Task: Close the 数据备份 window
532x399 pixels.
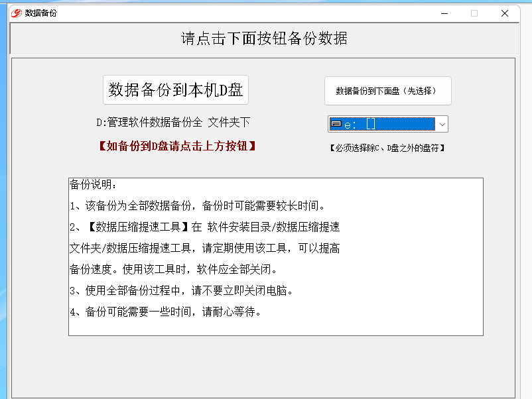Action: click(505, 13)
